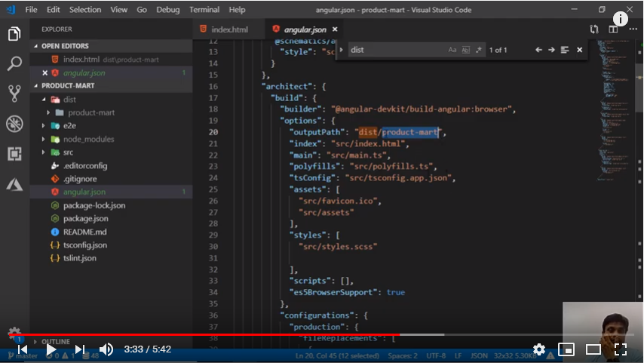Expand the e2e folder
The height and width of the screenshot is (363, 644).
click(x=68, y=125)
